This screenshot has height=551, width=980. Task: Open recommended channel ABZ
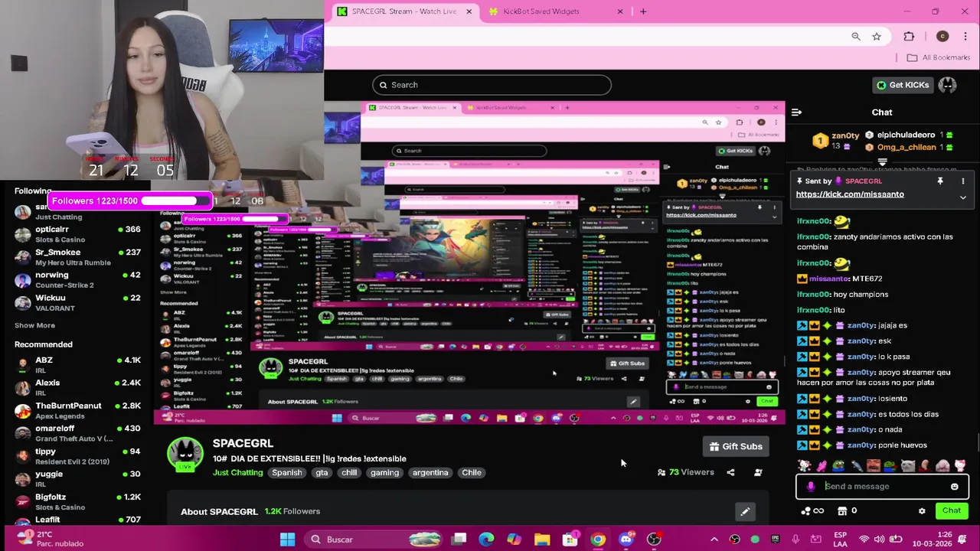[77, 365]
